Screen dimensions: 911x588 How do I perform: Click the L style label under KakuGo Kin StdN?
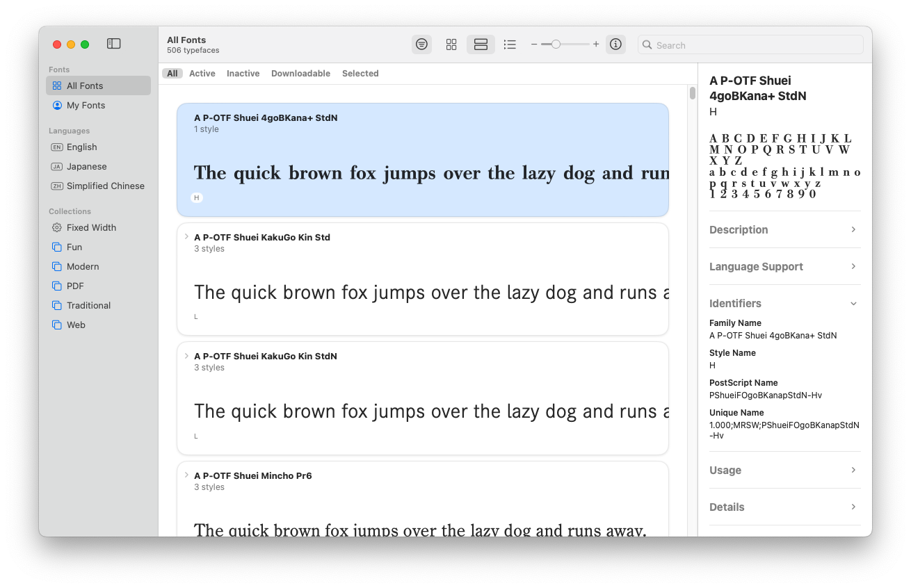(196, 436)
